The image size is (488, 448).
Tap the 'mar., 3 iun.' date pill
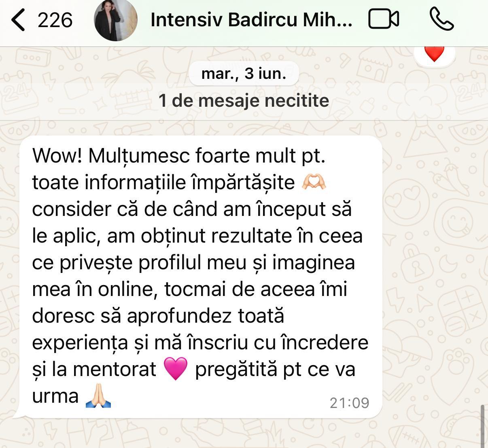[244, 74]
